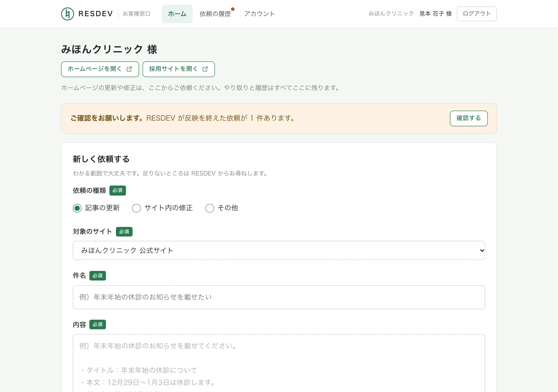Switch to the アカウント tab

coord(259,14)
